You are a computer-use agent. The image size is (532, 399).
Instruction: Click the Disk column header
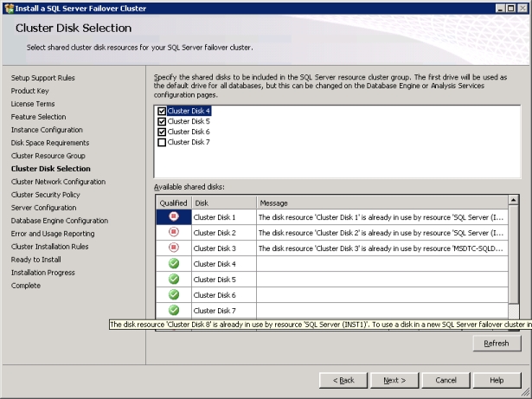(x=224, y=203)
